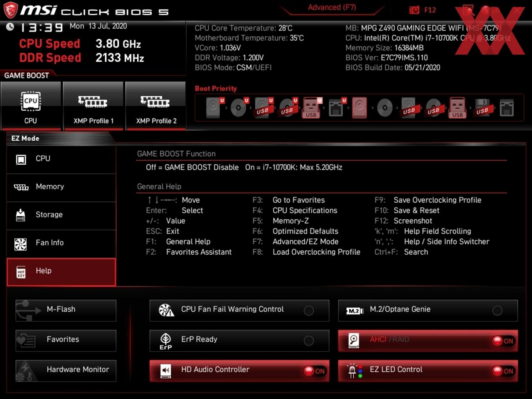
Task: Click 'Motherboard Temperature: 35°C'
Action: coord(249,38)
